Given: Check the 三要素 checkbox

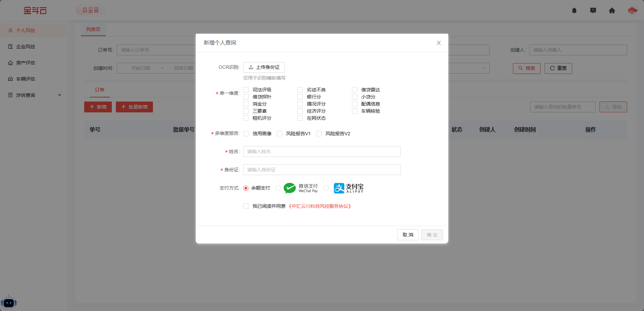Looking at the screenshot, I should click(x=246, y=111).
